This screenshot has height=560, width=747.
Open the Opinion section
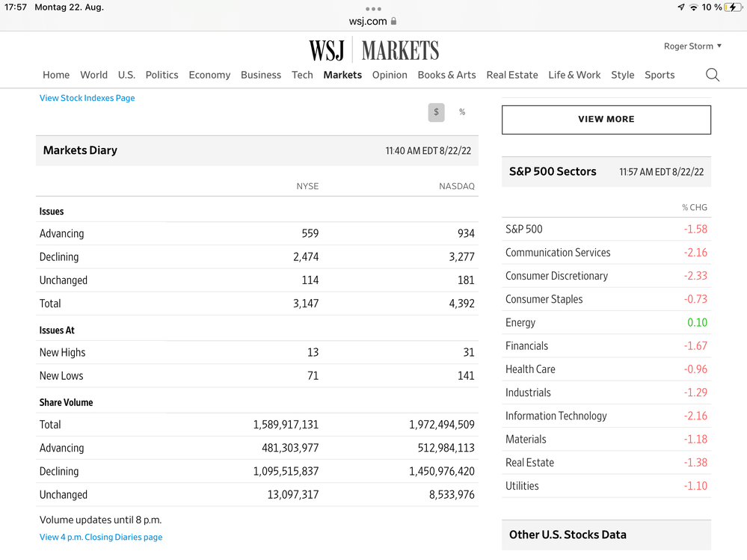tap(390, 75)
